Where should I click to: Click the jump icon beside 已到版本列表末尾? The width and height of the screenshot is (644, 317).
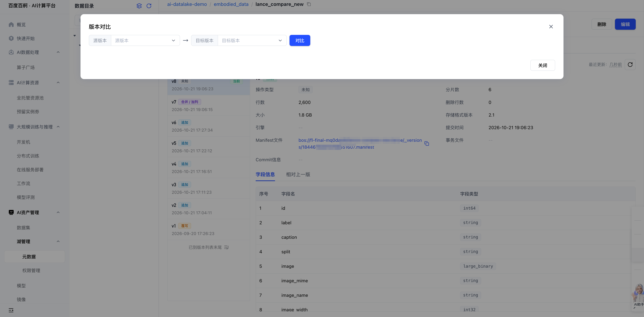coord(226,247)
